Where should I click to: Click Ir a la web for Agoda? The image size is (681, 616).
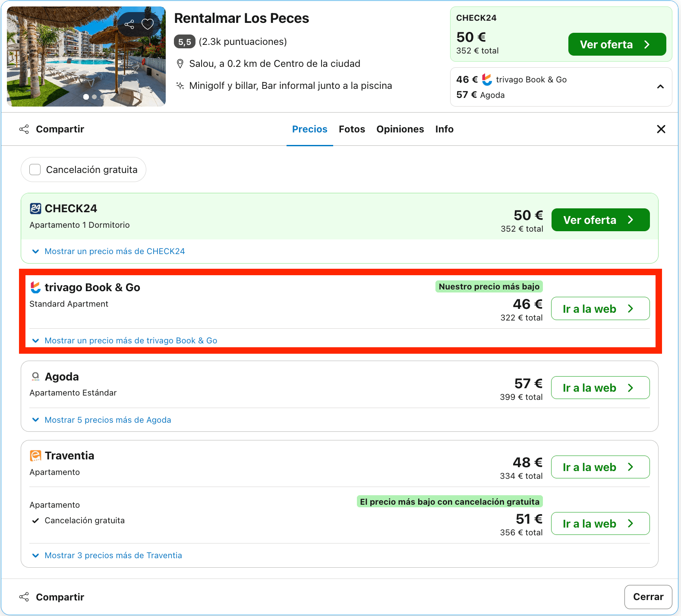click(600, 388)
